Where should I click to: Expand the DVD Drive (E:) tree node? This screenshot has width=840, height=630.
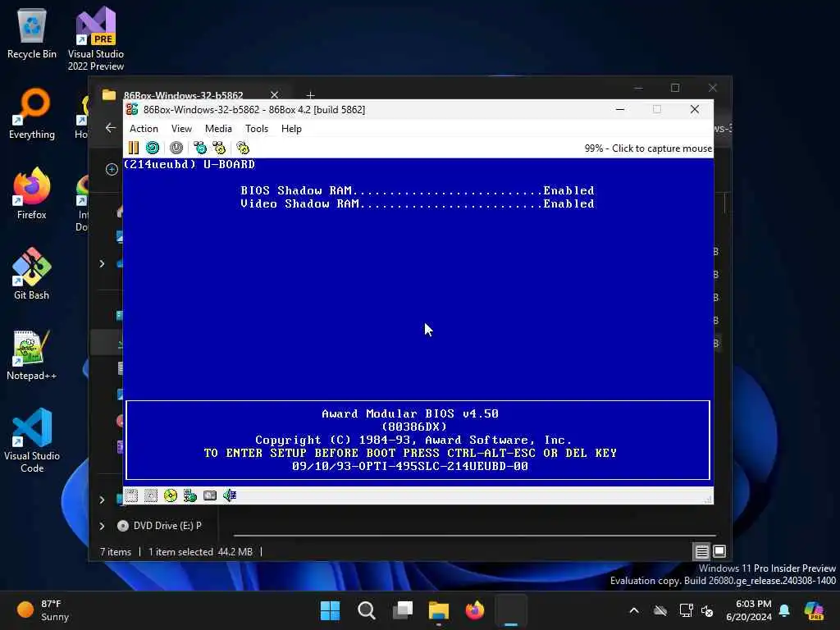[102, 526]
